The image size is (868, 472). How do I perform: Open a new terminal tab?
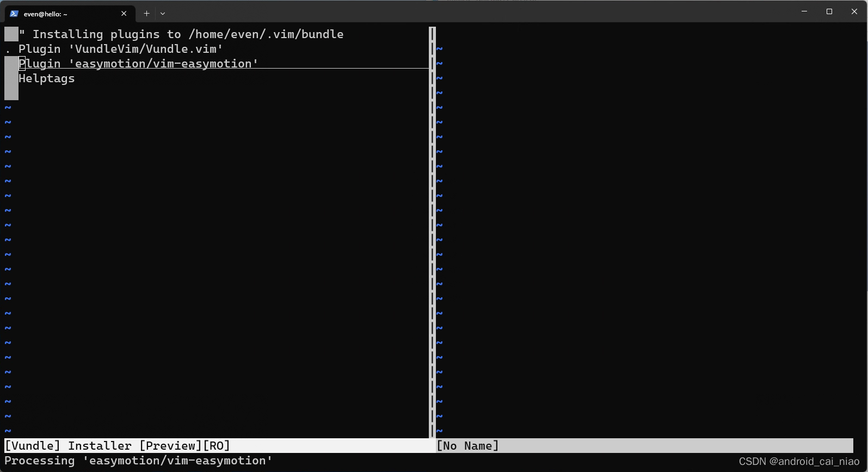146,14
